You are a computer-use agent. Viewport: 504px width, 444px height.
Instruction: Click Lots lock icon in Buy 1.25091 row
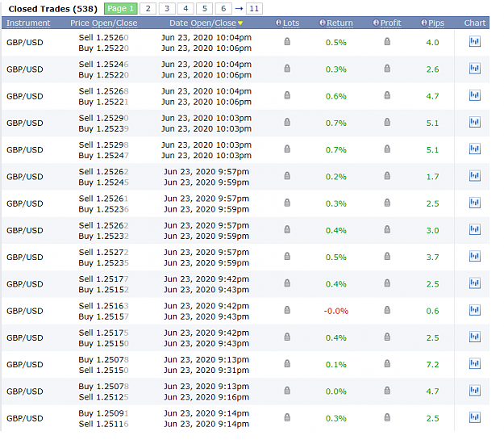[287, 417]
